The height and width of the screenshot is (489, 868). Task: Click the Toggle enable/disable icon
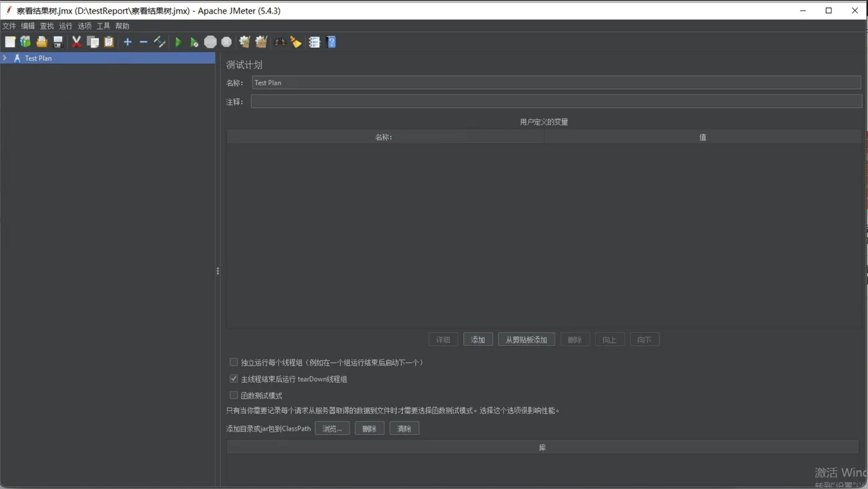pos(159,42)
